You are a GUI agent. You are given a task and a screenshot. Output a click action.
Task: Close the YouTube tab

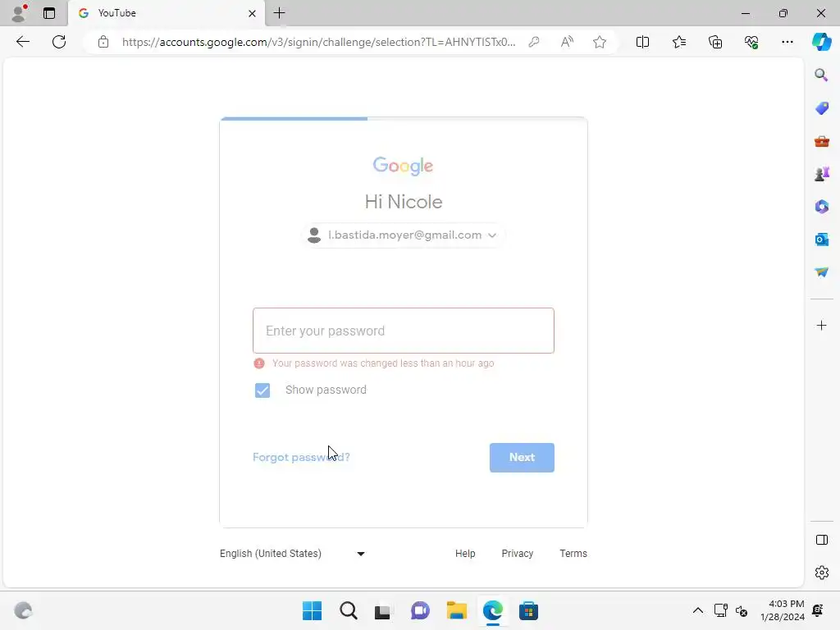(x=252, y=13)
